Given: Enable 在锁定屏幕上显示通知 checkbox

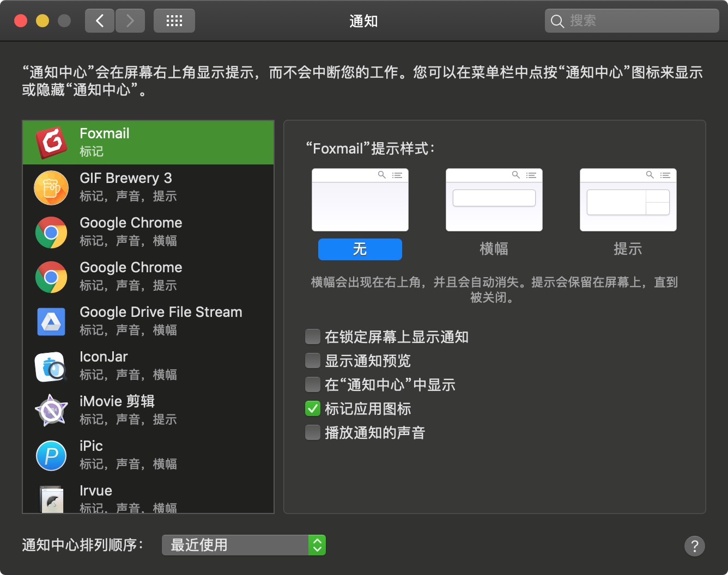Looking at the screenshot, I should pyautogui.click(x=313, y=337).
